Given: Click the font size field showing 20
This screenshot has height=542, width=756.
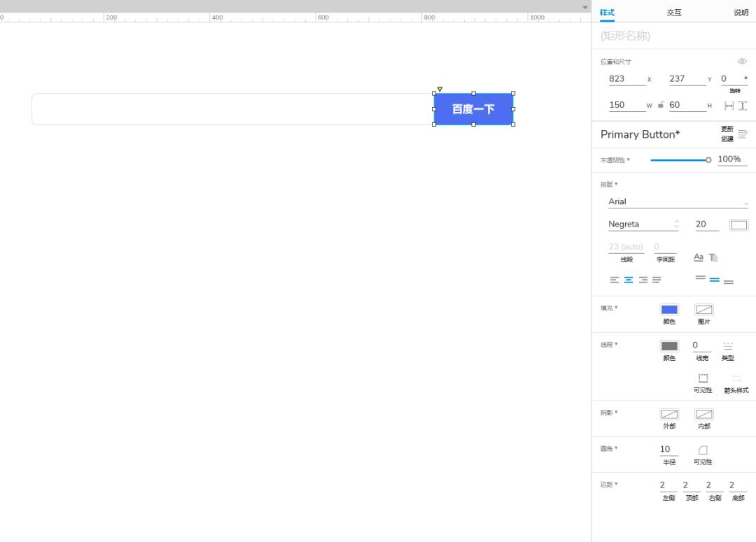Looking at the screenshot, I should [x=707, y=224].
